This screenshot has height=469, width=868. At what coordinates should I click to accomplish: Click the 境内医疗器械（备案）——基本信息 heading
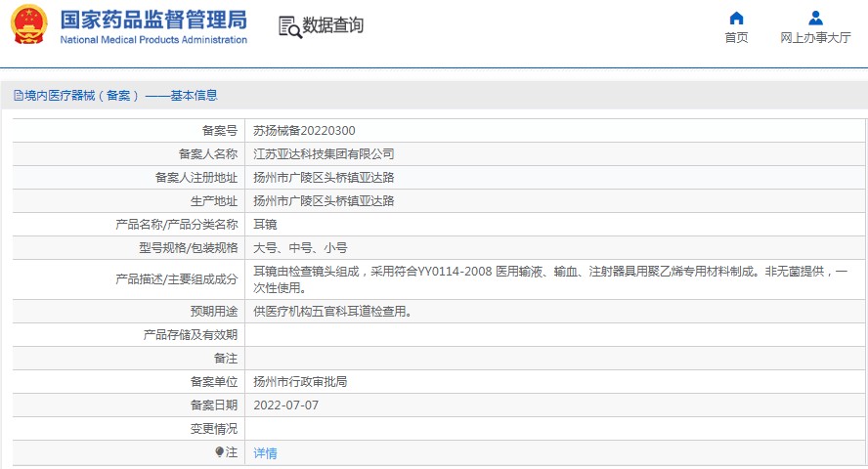(121, 96)
